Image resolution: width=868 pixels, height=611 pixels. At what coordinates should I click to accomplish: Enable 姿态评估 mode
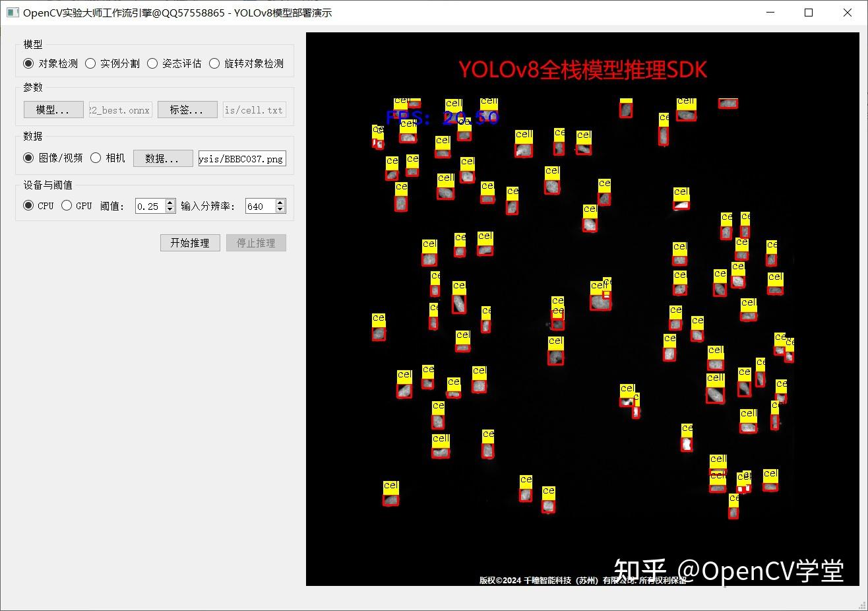point(152,63)
